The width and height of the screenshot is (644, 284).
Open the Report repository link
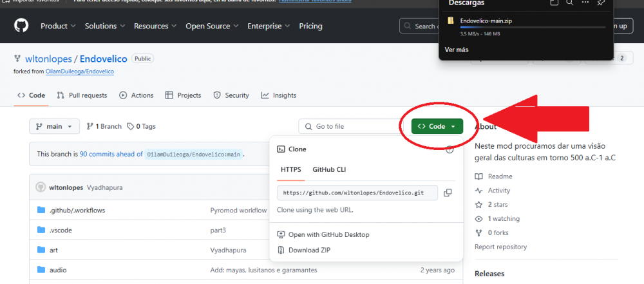point(500,247)
